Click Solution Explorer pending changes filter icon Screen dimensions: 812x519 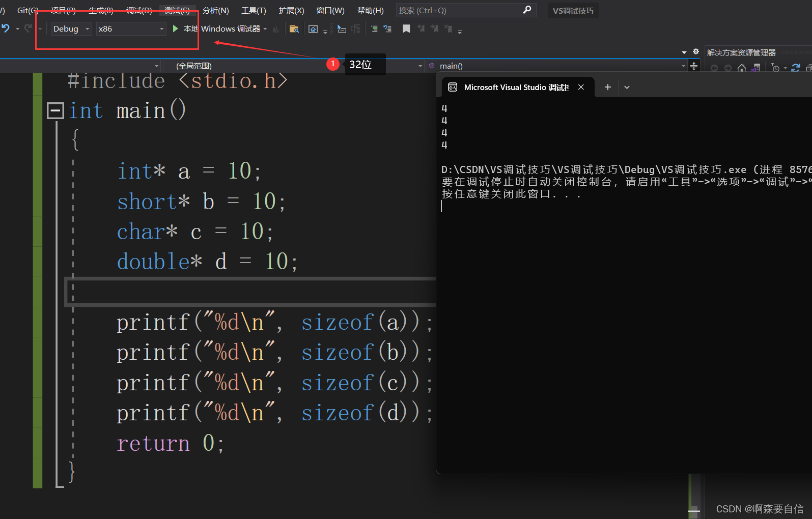[775, 68]
